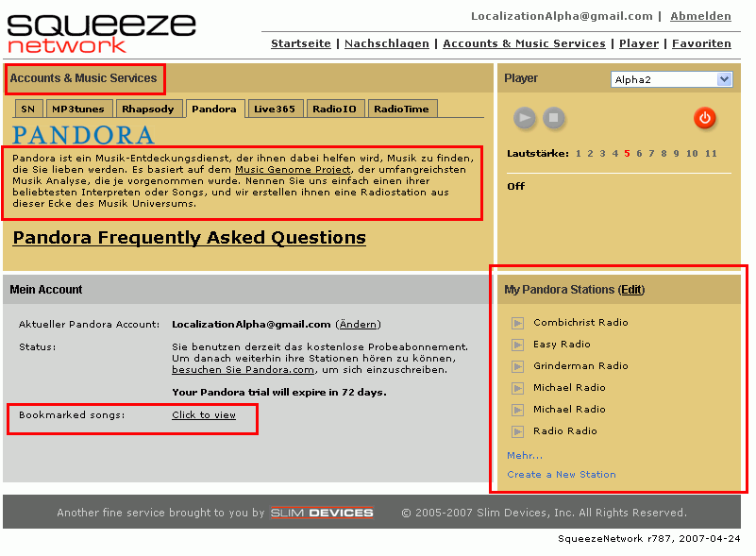The image size is (756, 556).
Task: Set volume level to 8
Action: coord(664,153)
